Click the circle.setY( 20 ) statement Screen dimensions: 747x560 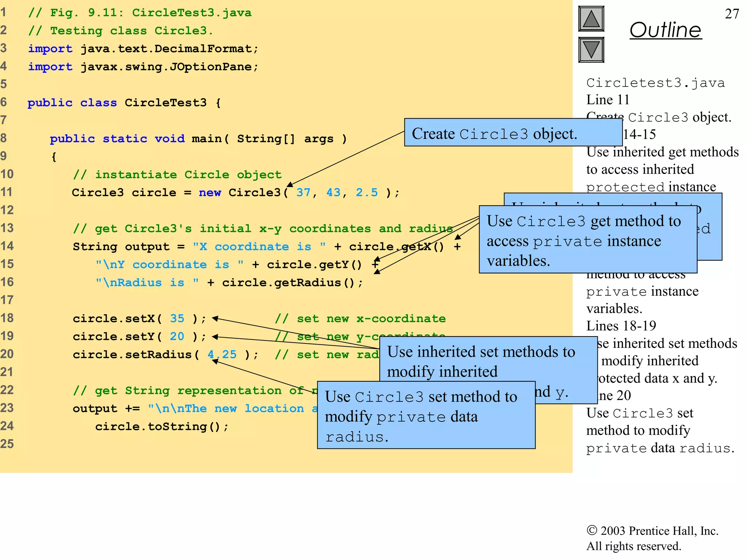tap(139, 337)
